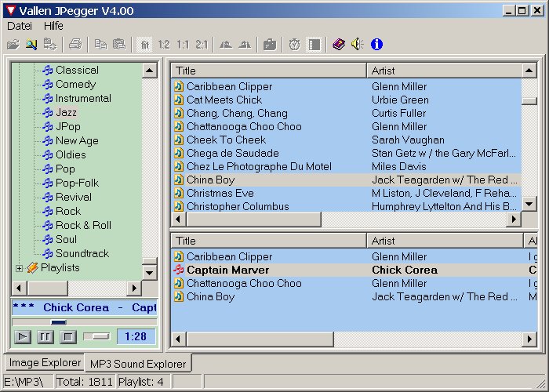This screenshot has width=549, height=392.
Task: Click the Rock genre icon
Action: pyautogui.click(x=48, y=211)
